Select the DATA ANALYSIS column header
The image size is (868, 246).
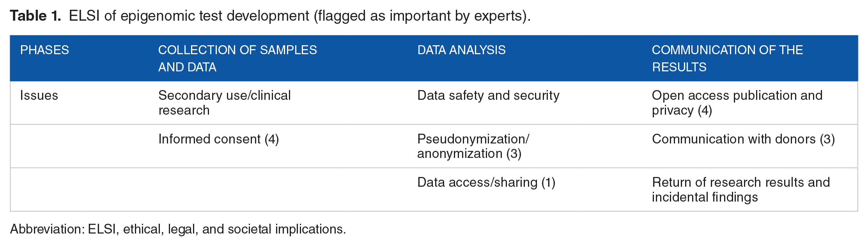point(461,50)
